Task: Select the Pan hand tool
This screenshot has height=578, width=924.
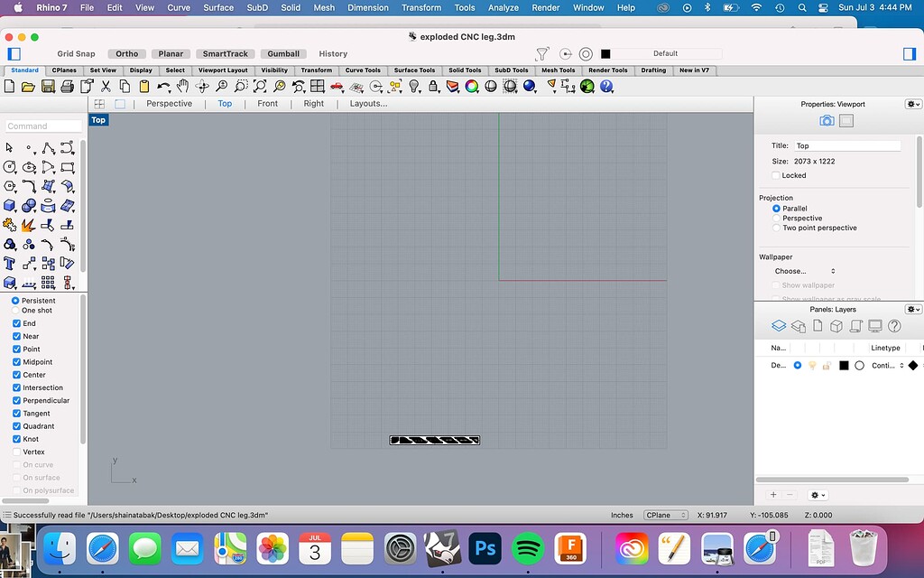Action: 182,87
